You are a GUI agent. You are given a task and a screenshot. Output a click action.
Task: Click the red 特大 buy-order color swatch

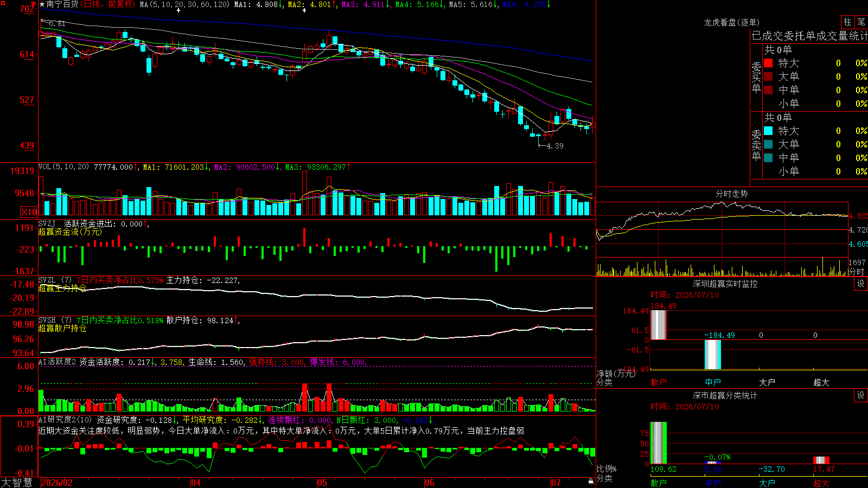(x=768, y=63)
